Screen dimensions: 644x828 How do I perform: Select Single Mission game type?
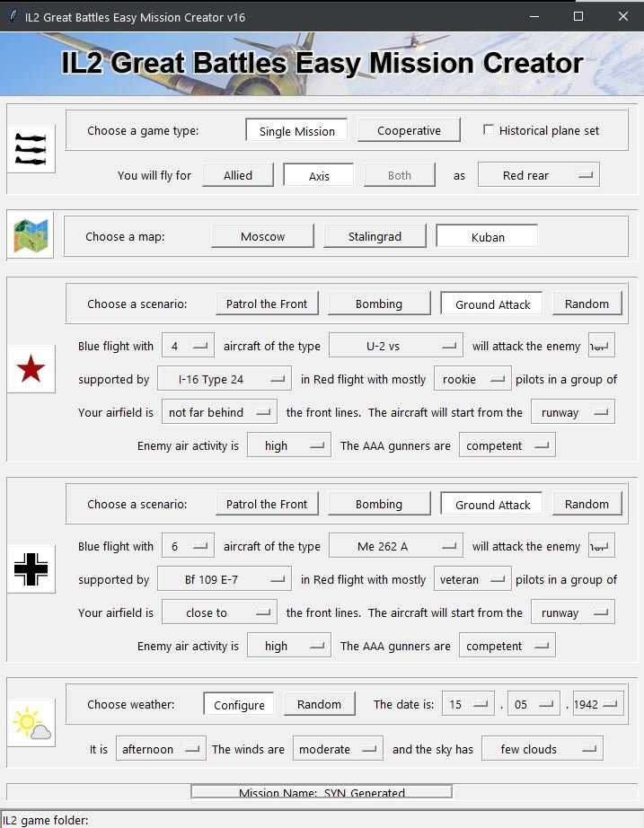point(297,131)
